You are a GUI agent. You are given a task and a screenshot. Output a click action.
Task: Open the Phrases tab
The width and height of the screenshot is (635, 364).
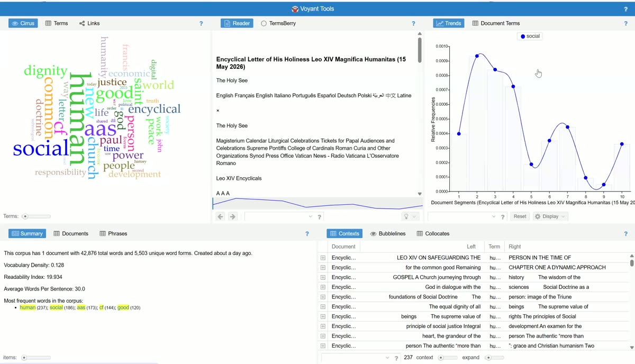(114, 233)
